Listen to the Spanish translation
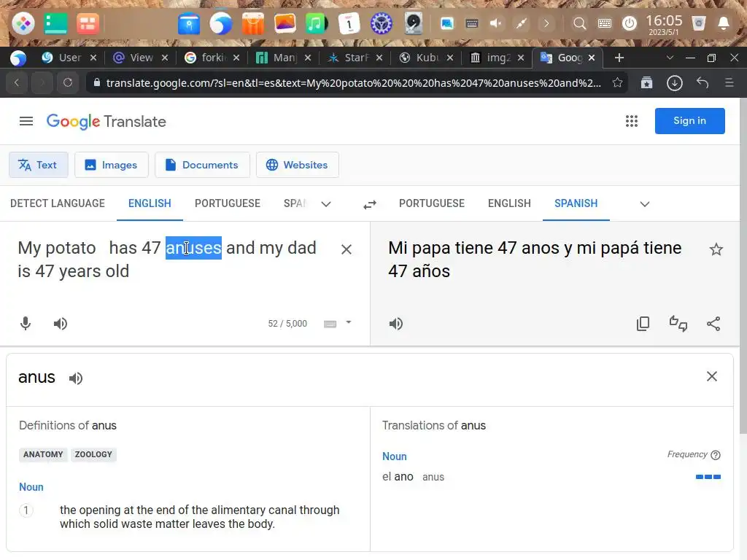747x560 pixels. coord(396,324)
